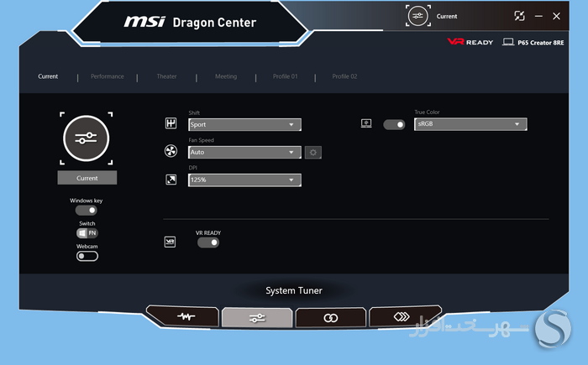Viewport: 588px width, 365px height.
Task: Open the linked rings tab at bottom
Action: point(330,318)
